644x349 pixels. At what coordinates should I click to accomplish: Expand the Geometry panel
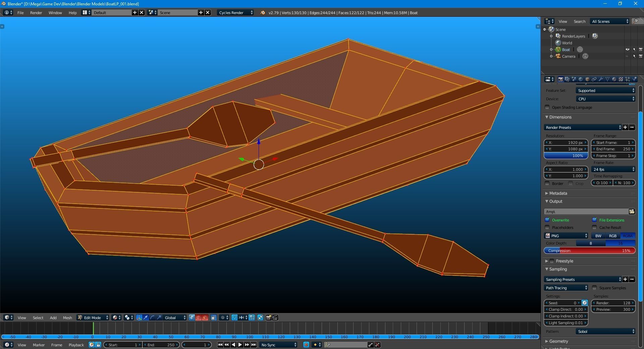pos(547,341)
